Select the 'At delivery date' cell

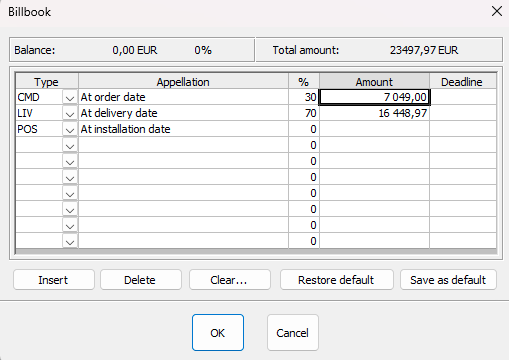tap(183, 113)
